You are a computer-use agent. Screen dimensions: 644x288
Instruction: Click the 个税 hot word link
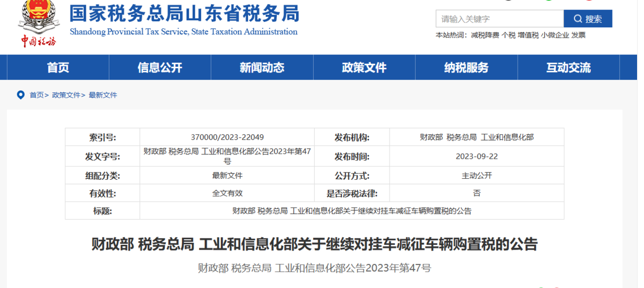point(508,35)
